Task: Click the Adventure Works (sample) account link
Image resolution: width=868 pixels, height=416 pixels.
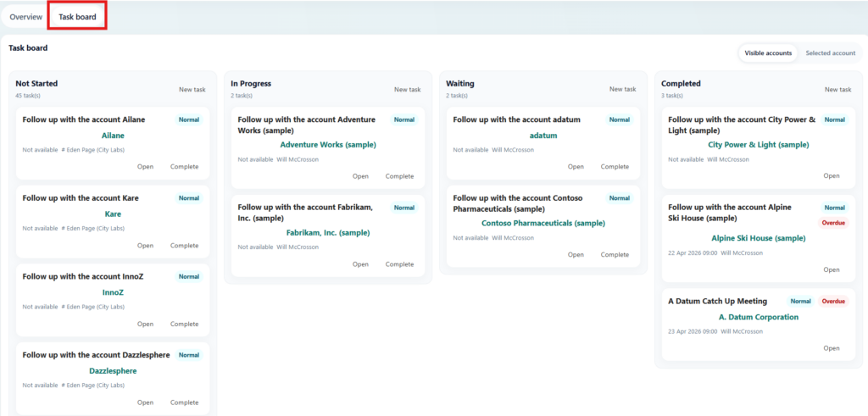Action: tap(328, 145)
